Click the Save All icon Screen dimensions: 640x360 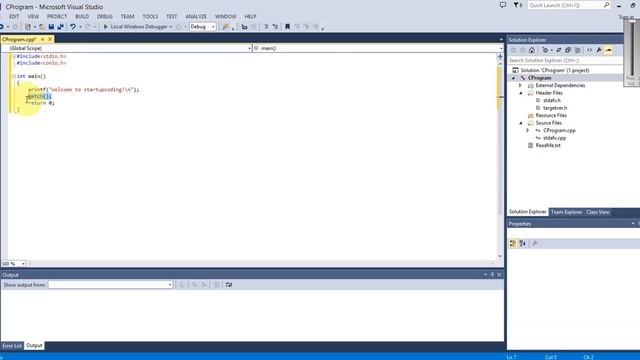tap(60, 27)
